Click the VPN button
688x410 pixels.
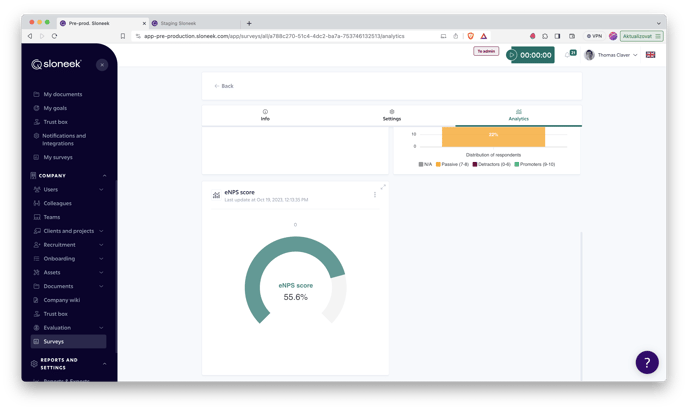(595, 36)
